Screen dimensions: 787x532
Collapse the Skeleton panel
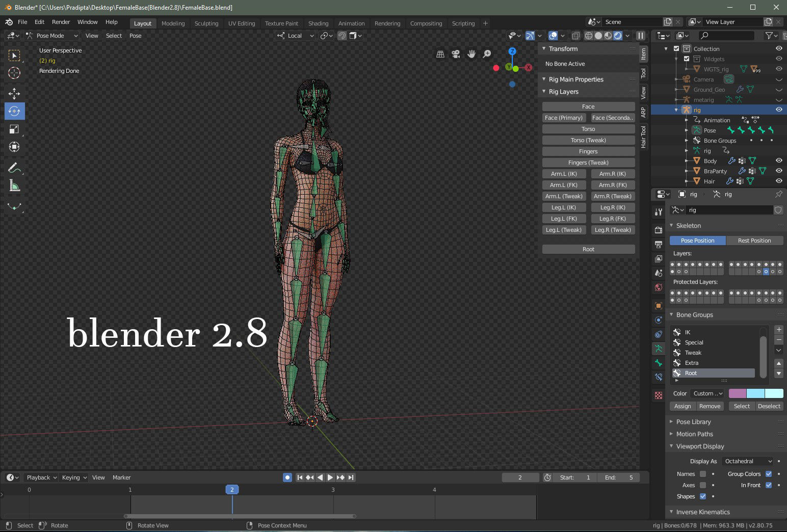tap(688, 226)
